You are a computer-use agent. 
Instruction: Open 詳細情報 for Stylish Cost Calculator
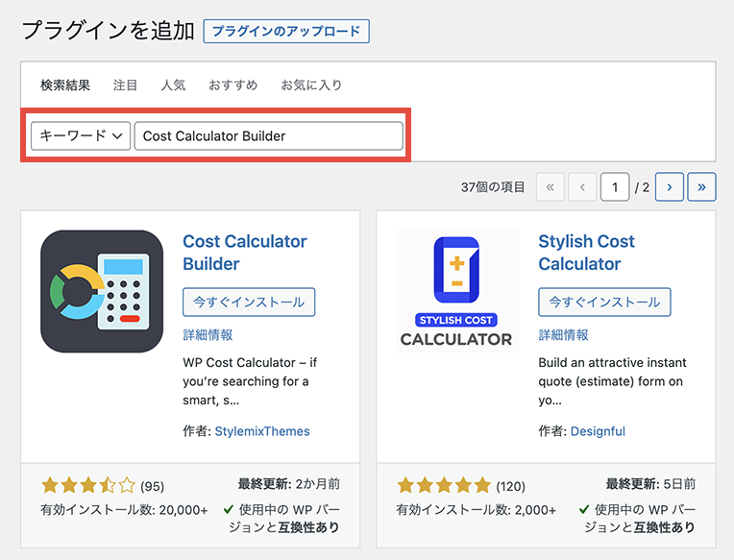563,335
